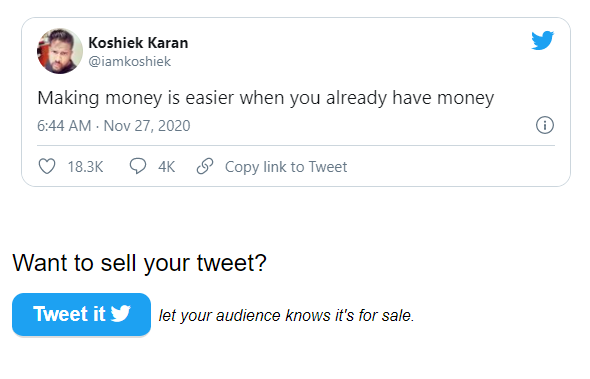The image size is (590, 379).
Task: Open replies via the speech bubble icon
Action: click(138, 166)
